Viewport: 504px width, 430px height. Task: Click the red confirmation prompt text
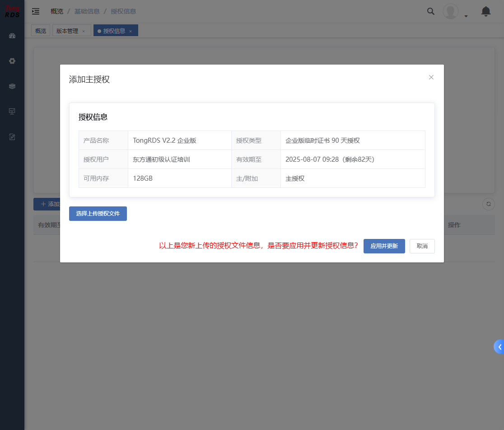258,246
